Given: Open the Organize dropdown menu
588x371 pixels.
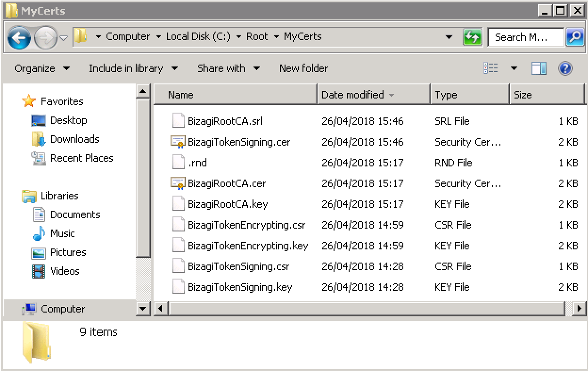Looking at the screenshot, I should tap(42, 69).
